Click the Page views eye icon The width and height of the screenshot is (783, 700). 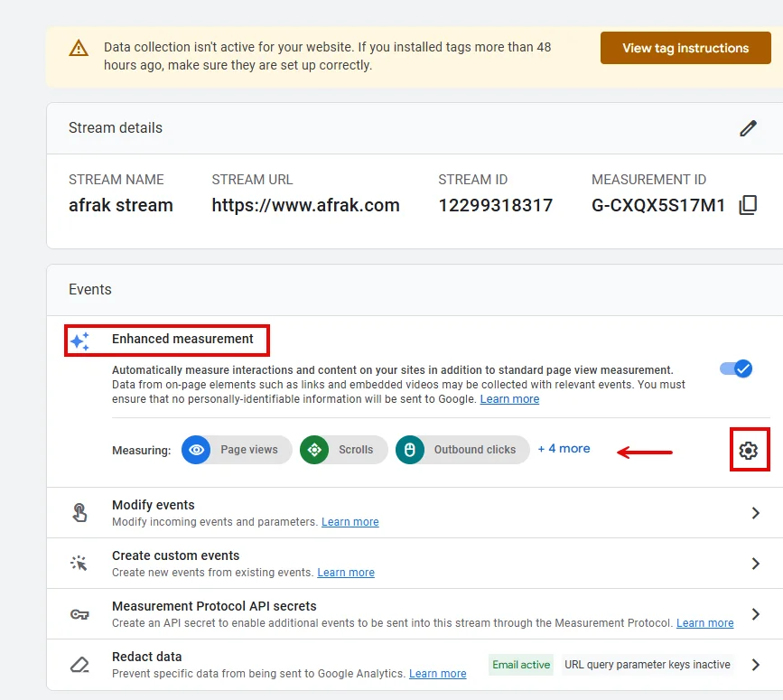point(196,450)
